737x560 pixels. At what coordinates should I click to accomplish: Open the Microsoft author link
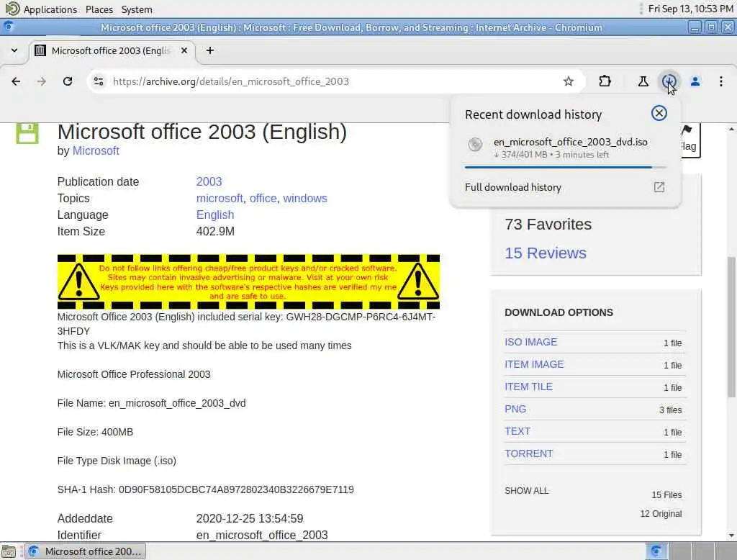pos(96,151)
